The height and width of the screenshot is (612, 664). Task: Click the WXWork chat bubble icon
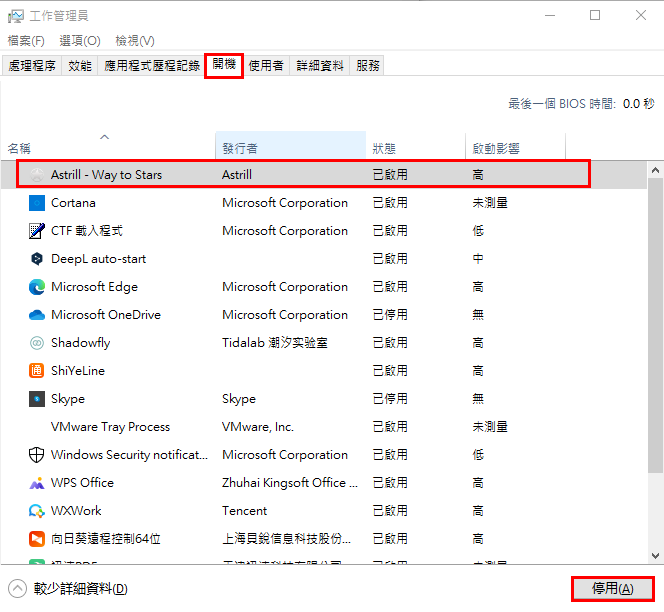pyautogui.click(x=37, y=511)
